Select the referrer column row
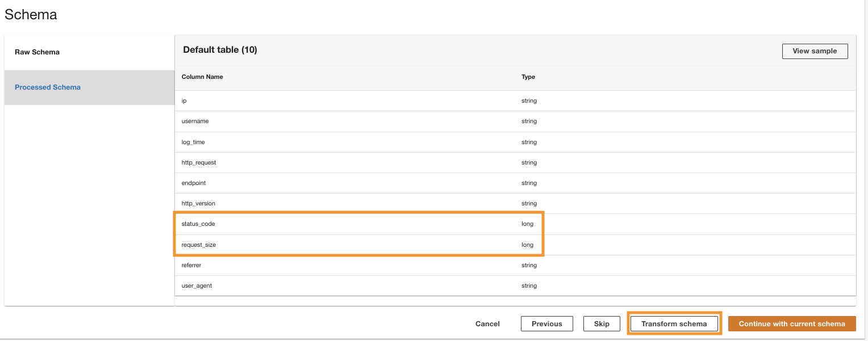Image resolution: width=868 pixels, height=341 pixels. [x=191, y=265]
